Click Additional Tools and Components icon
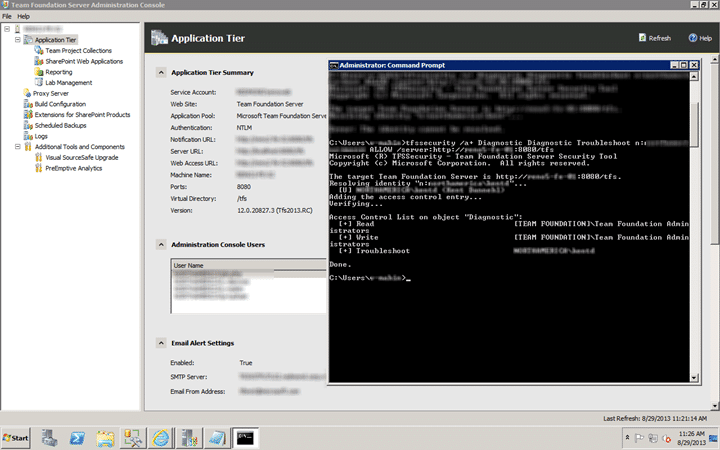The width and height of the screenshot is (720, 450). 28,147
